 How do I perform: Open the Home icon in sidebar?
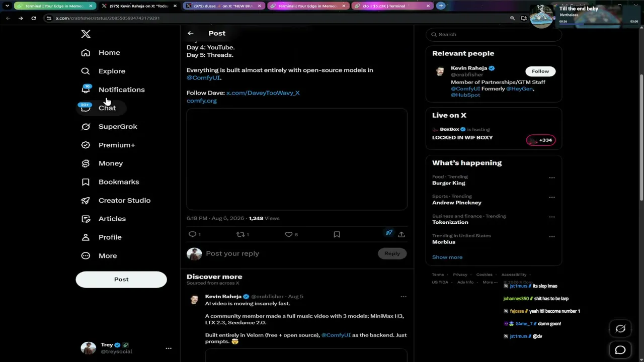click(86, 53)
